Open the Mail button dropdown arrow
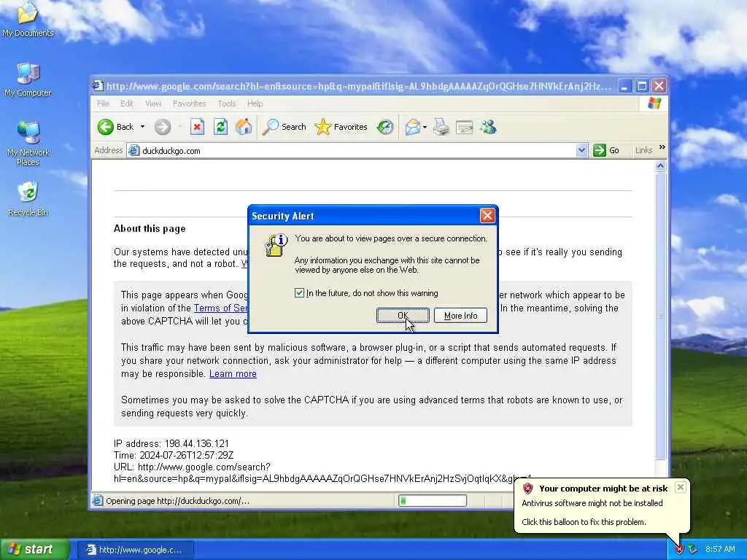The height and width of the screenshot is (560, 747). click(425, 127)
